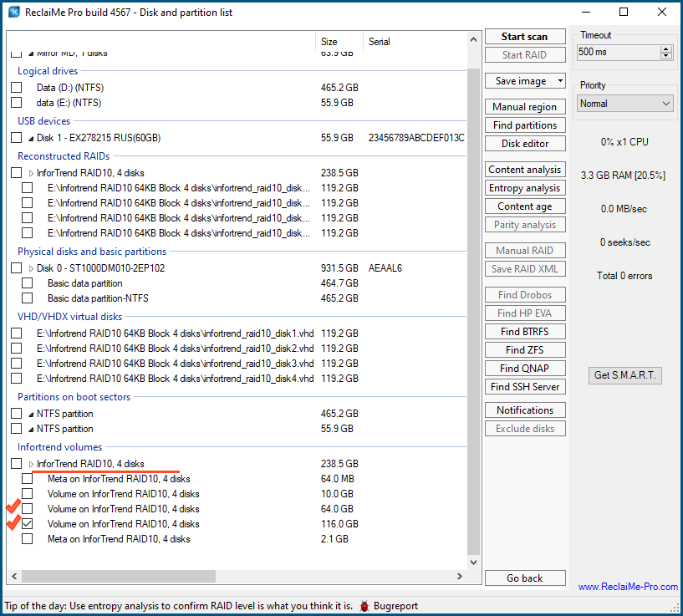Select the 'Meta on InforTrend RAID10' 64.0 MB row
Image resolution: width=683 pixels, height=616 pixels.
point(238,479)
